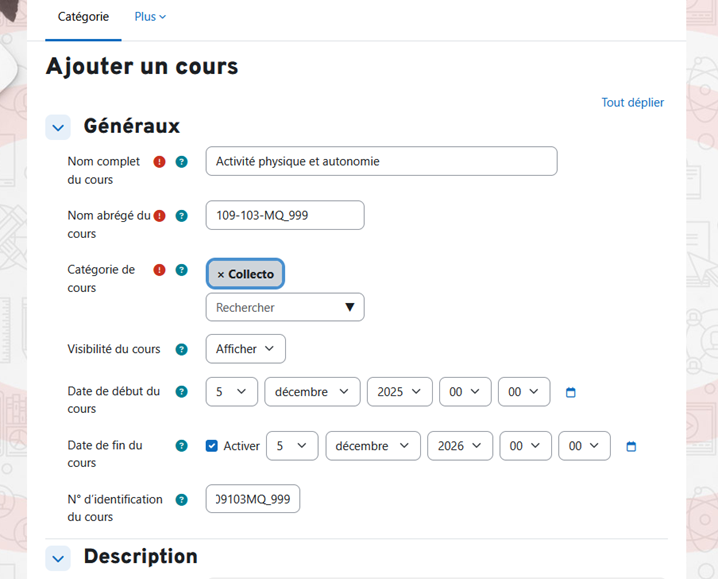
Task: Click the Nom complet du cours text field
Action: click(x=381, y=162)
